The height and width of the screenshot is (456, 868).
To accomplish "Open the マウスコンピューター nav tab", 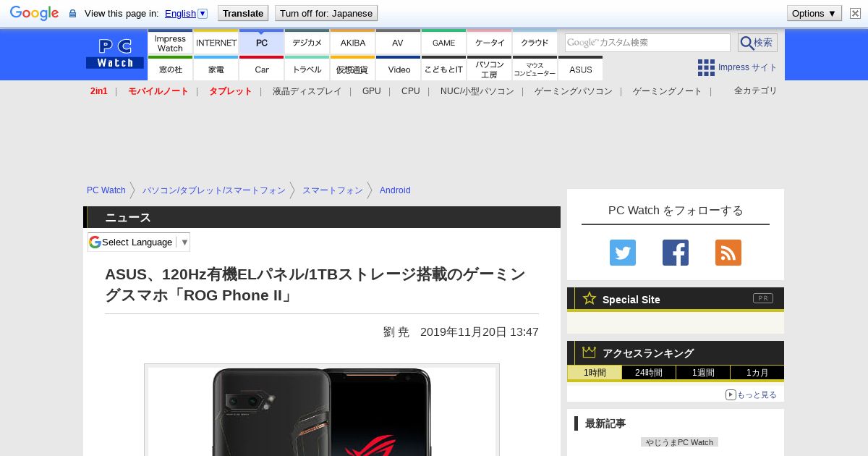I will (535, 69).
